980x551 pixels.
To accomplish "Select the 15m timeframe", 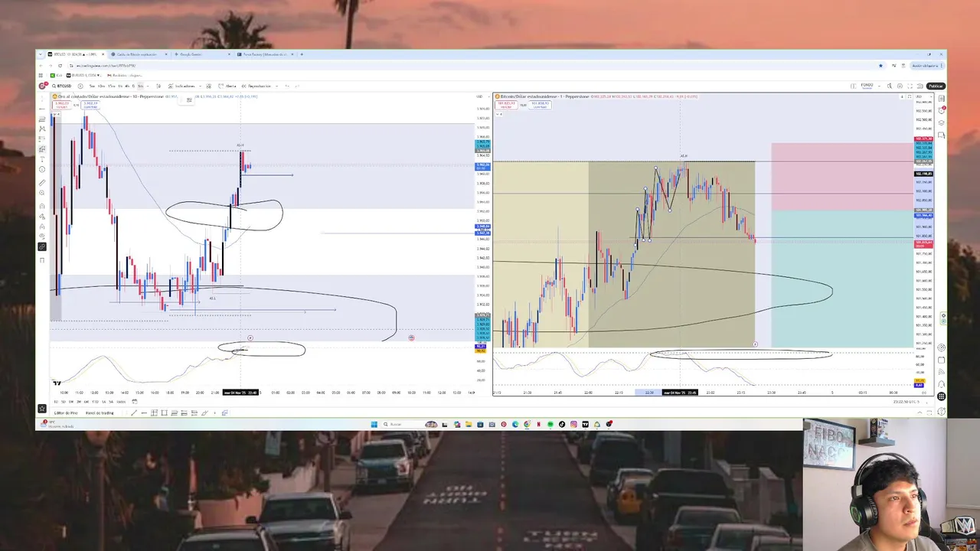I will [x=111, y=86].
